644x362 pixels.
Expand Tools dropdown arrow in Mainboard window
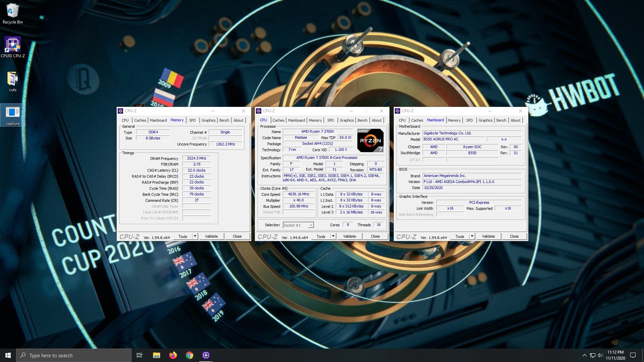472,236
